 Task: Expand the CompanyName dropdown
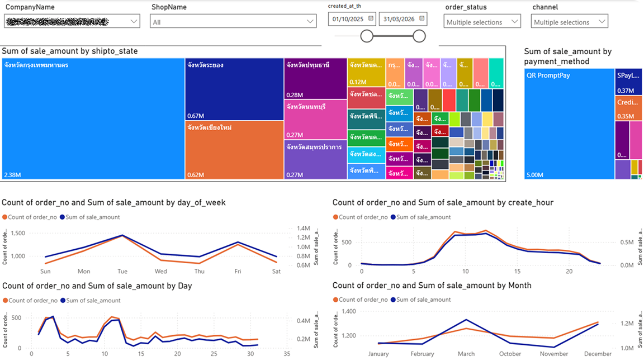pos(72,21)
